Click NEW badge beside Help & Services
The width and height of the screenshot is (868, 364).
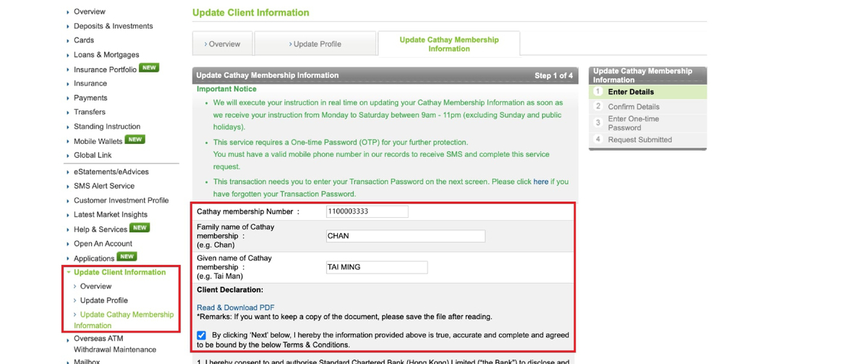(x=140, y=228)
